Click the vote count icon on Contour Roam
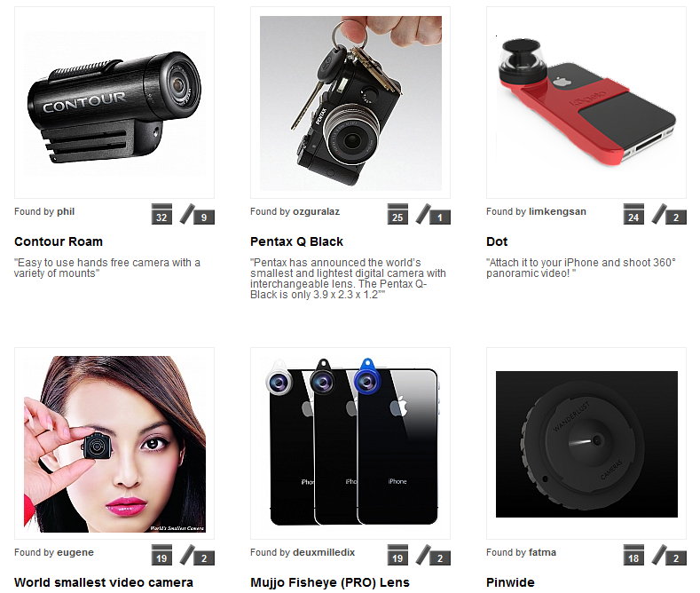This screenshot has height=593, width=700. [161, 214]
